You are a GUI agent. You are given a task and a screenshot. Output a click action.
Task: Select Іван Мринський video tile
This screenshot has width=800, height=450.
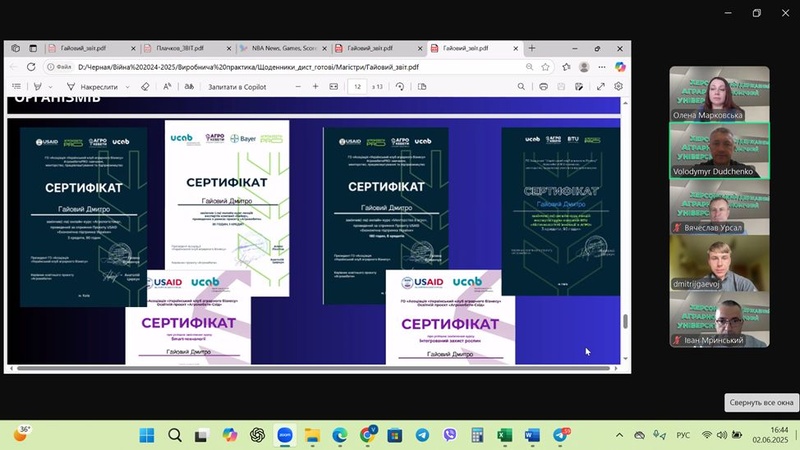tap(719, 319)
